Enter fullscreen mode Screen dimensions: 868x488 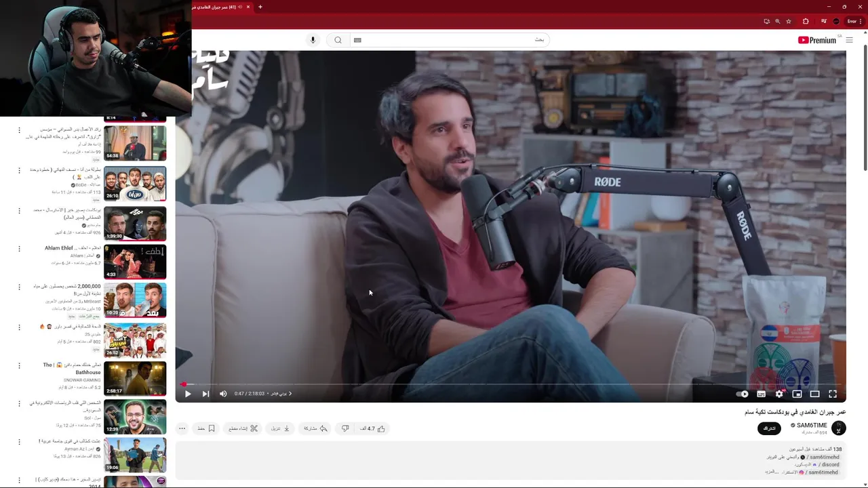(833, 394)
